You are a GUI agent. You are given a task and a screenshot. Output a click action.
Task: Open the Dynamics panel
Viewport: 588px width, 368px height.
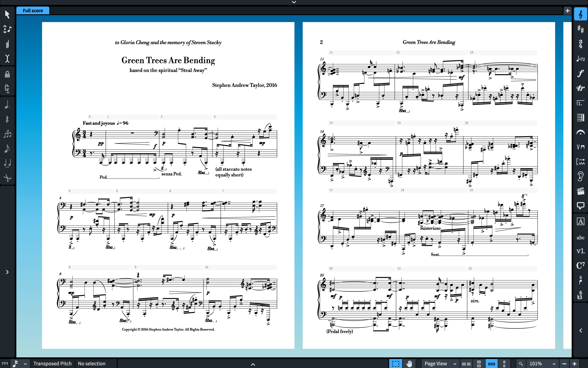(x=580, y=73)
